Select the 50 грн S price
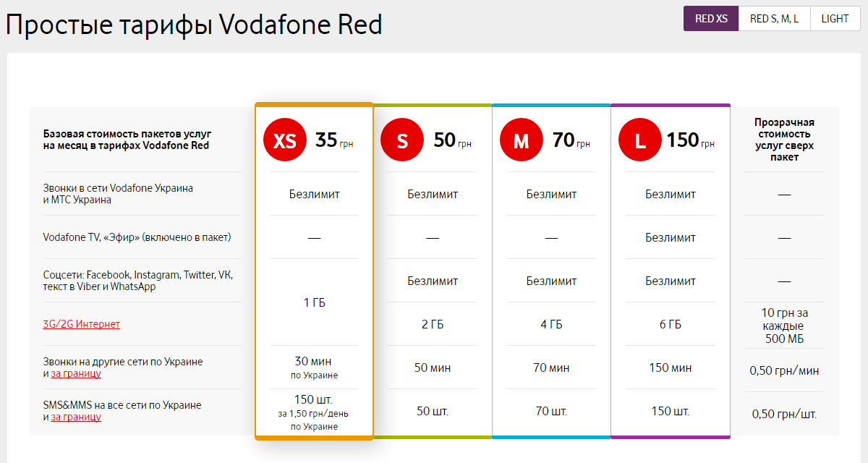The image size is (868, 463). (452, 140)
